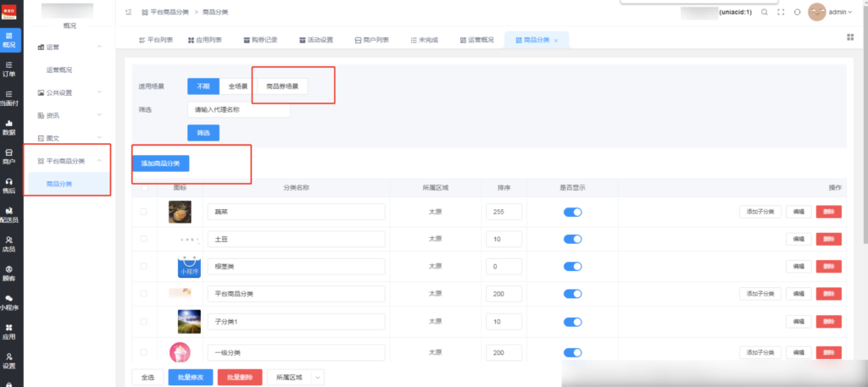This screenshot has width=868, height=387.
Task: Open the 应用 apps icon
Action: pyautogui.click(x=8, y=332)
